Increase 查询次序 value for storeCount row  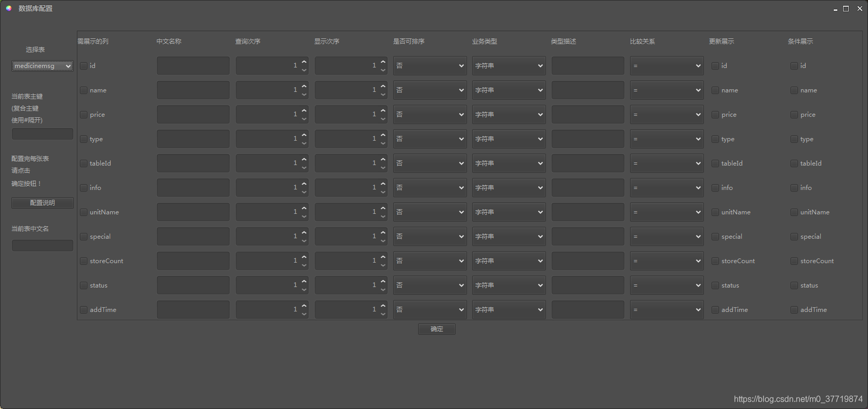coord(304,257)
